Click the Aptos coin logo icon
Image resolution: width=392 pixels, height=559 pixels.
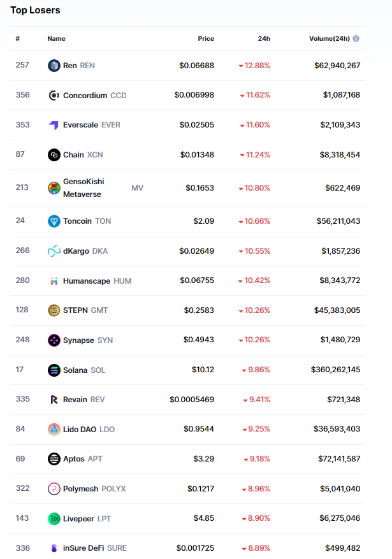(54, 459)
